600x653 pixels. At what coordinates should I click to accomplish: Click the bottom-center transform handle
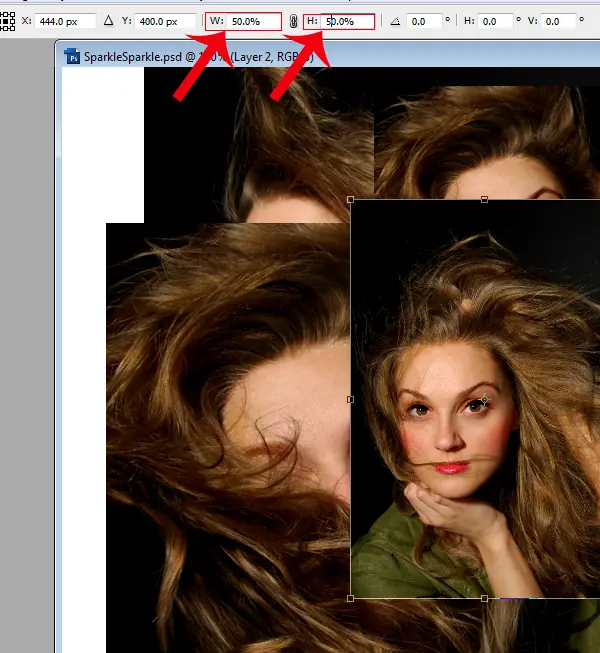click(485, 598)
